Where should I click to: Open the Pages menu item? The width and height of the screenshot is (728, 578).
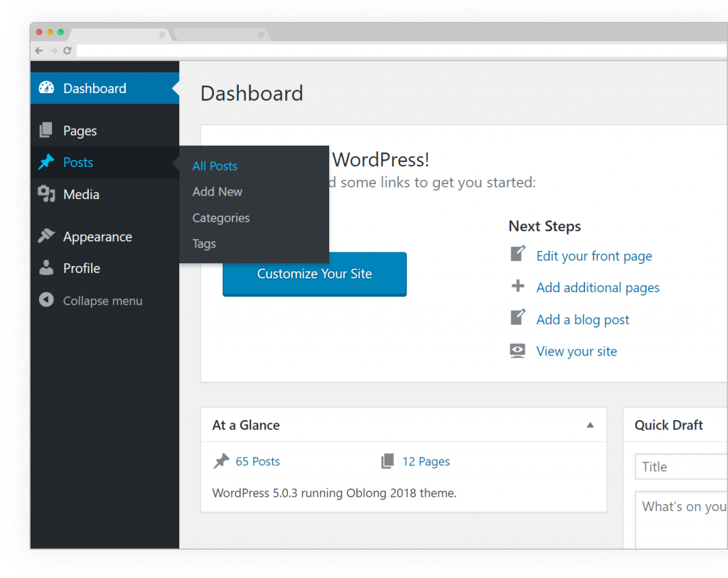(x=105, y=130)
